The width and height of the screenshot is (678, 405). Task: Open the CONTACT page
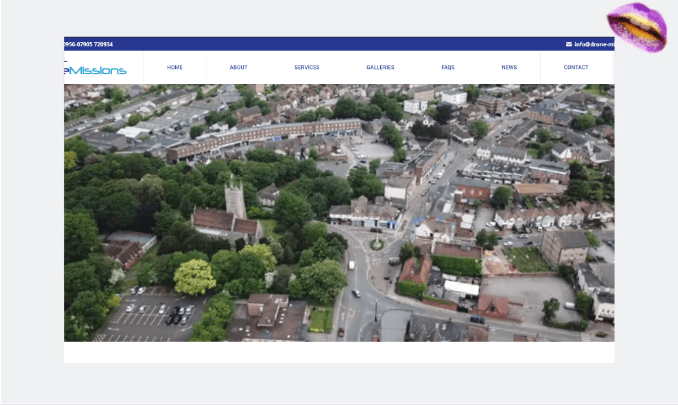pyautogui.click(x=576, y=67)
